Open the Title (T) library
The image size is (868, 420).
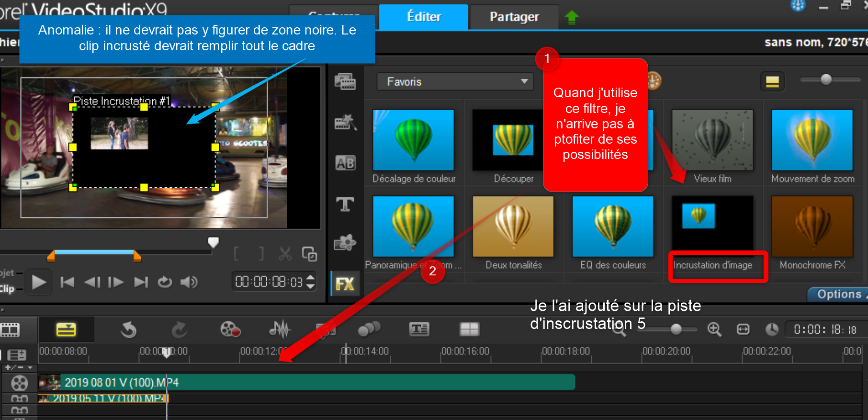345,204
